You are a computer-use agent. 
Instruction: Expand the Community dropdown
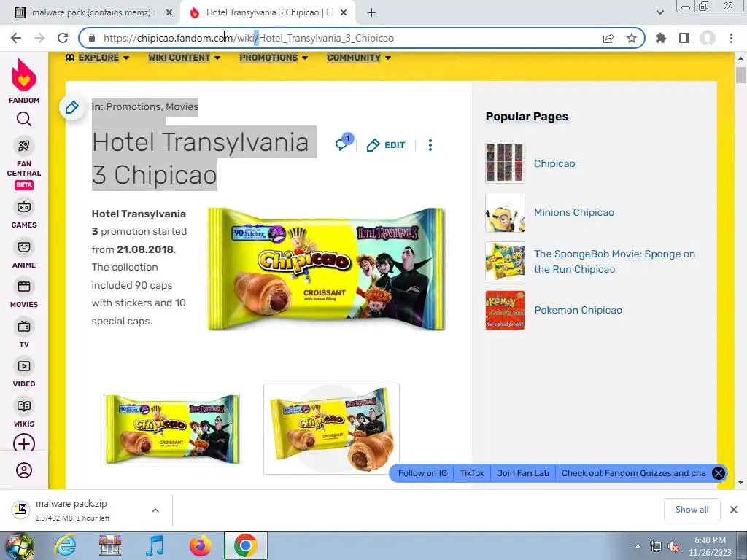359,58
